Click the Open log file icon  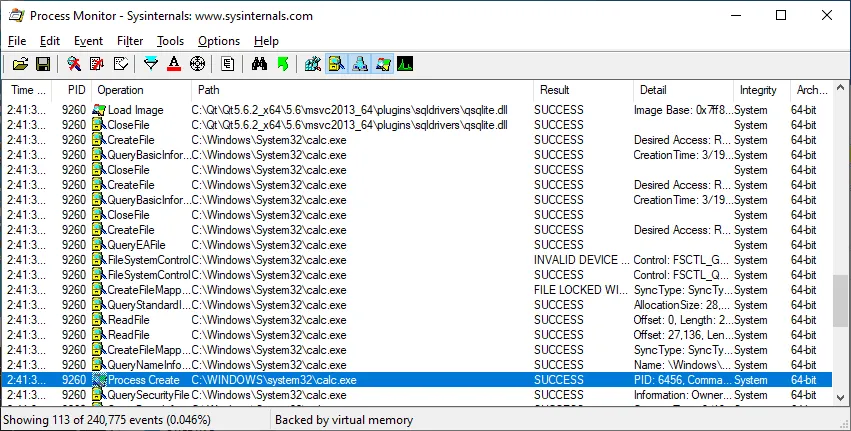[20, 64]
